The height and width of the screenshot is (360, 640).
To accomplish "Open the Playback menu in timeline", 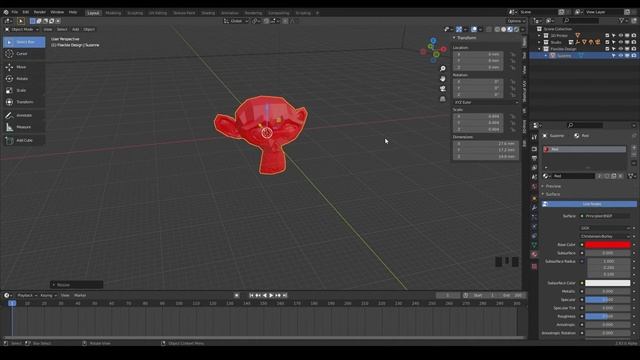I will pos(27,295).
